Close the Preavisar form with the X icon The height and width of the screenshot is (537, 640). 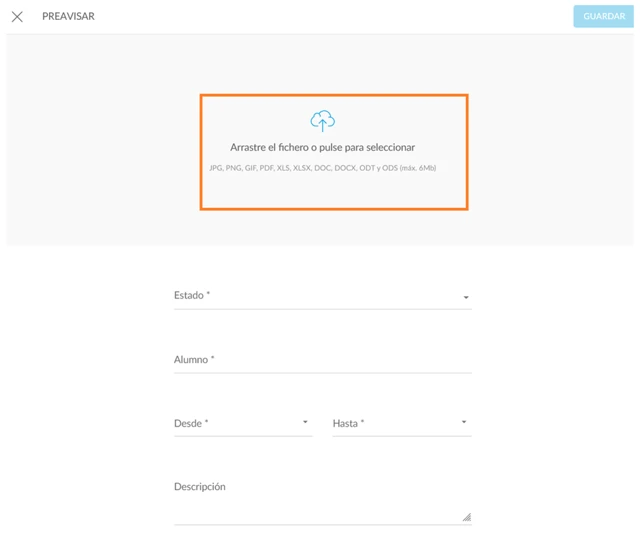click(x=17, y=17)
